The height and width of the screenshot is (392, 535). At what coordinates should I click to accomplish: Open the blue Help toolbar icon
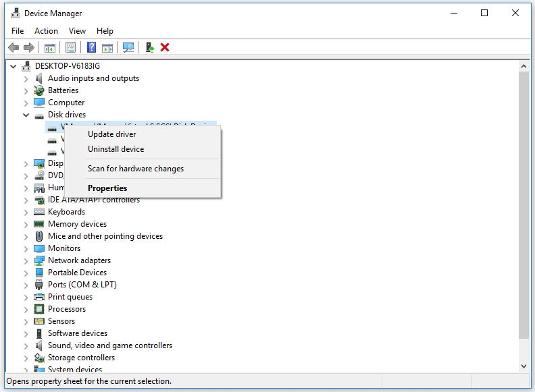[91, 47]
